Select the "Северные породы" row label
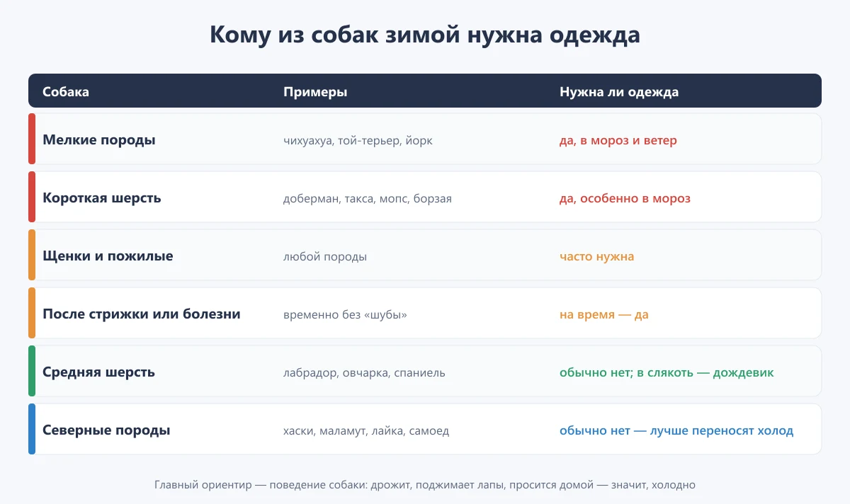The width and height of the screenshot is (850, 504). click(x=106, y=430)
